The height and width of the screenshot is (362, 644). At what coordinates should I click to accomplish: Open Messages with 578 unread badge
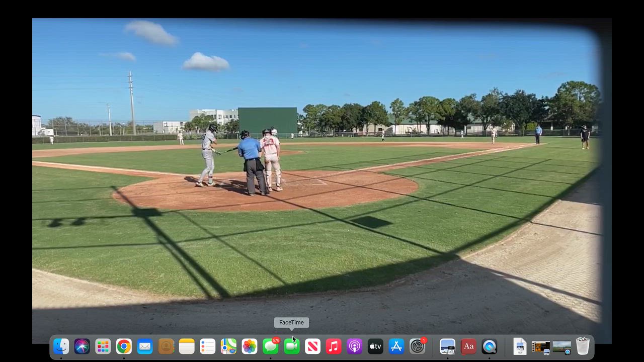pos(271,346)
